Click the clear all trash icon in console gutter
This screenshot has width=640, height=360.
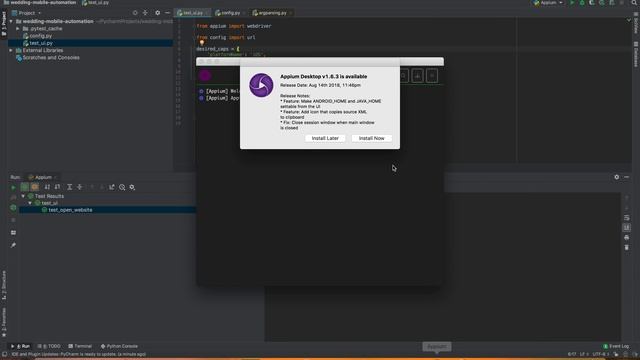[627, 248]
